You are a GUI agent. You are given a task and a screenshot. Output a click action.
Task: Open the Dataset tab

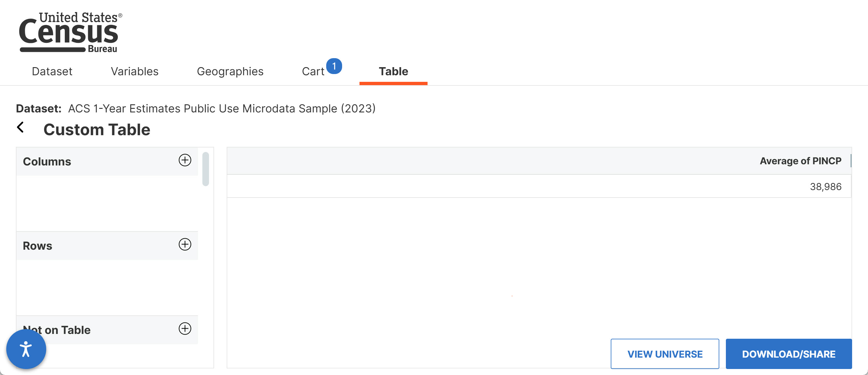click(x=52, y=71)
